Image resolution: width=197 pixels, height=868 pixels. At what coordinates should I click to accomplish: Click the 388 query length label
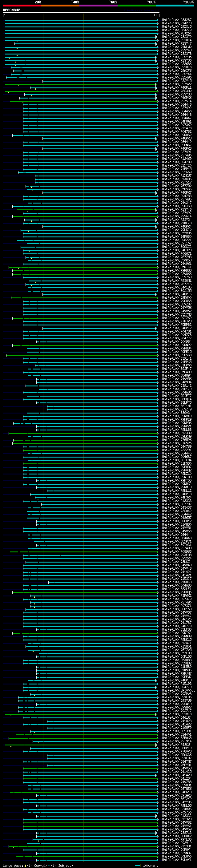[155, 15]
